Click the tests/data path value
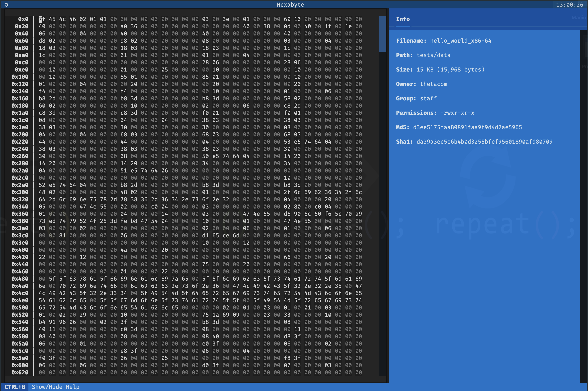The width and height of the screenshot is (588, 391). coord(433,55)
